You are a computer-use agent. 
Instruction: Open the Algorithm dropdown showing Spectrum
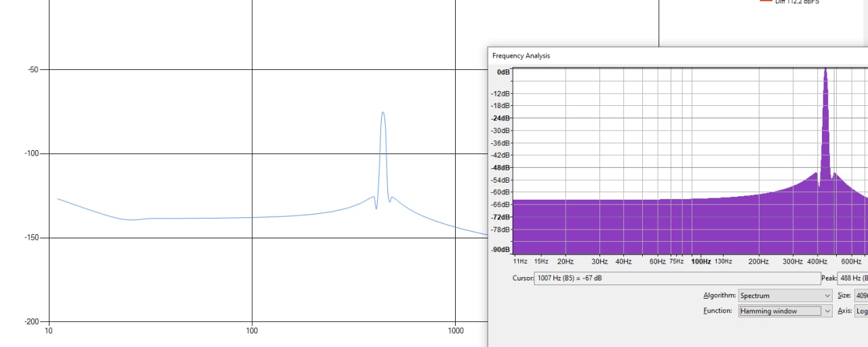(x=785, y=296)
